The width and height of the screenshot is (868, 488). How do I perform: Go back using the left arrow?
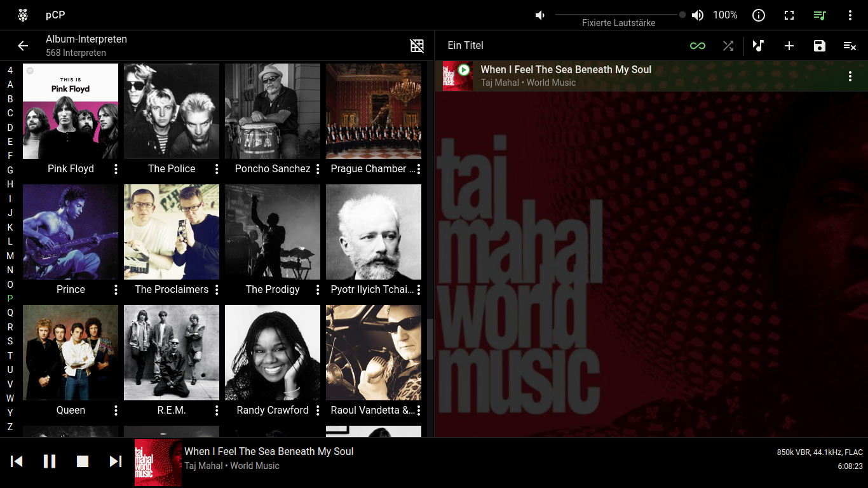[23, 46]
